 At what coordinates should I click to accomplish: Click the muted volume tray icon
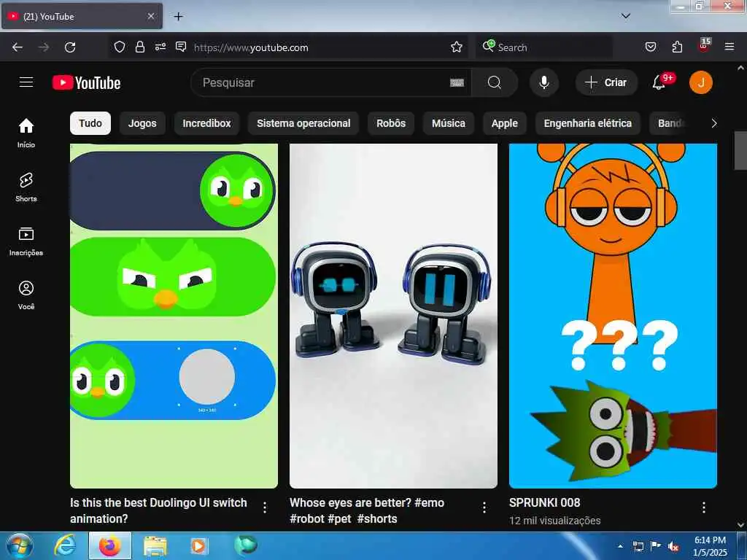(673, 547)
